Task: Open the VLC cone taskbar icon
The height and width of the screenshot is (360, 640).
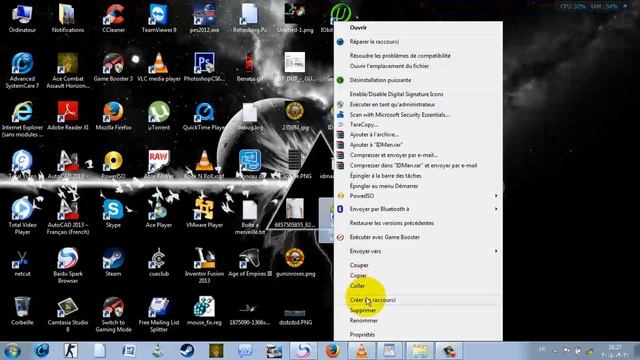Action: tap(361, 351)
